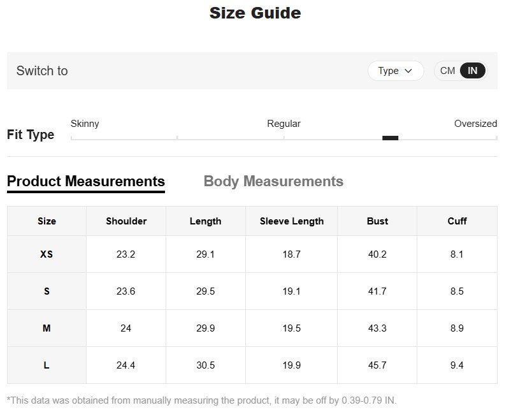Image resolution: width=532 pixels, height=410 pixels.
Task: Click the Bust column header
Action: 377,221
